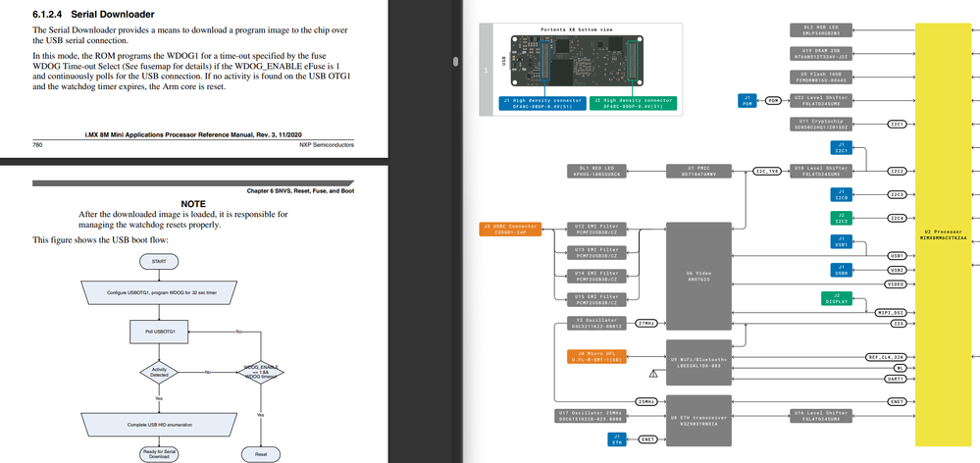Click the I2C4 signal pill

point(898,218)
